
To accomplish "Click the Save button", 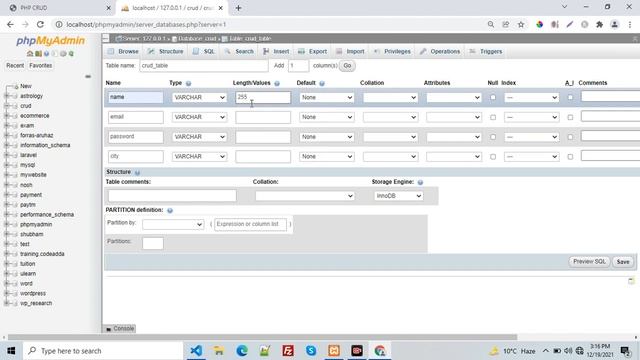I will [x=623, y=262].
